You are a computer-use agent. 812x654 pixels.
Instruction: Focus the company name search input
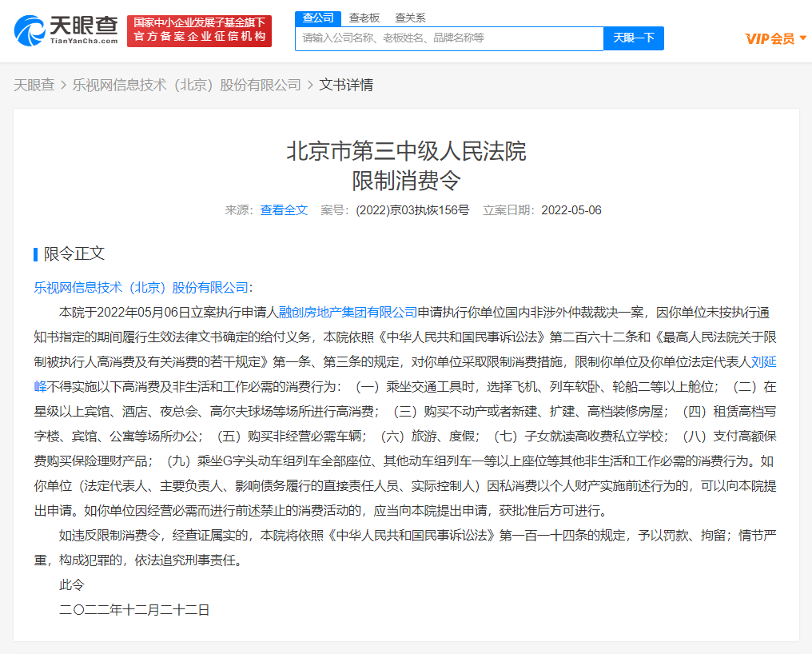[x=449, y=38]
